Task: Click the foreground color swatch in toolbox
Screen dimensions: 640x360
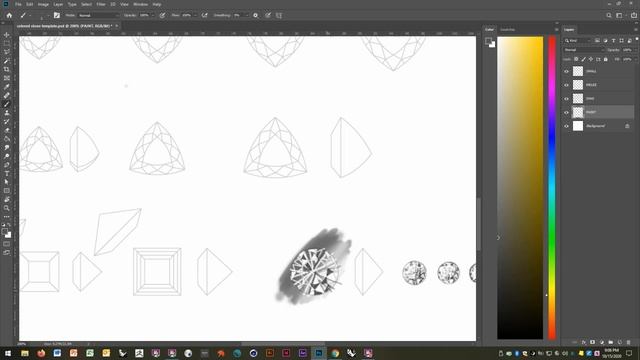Action: click(x=5, y=231)
